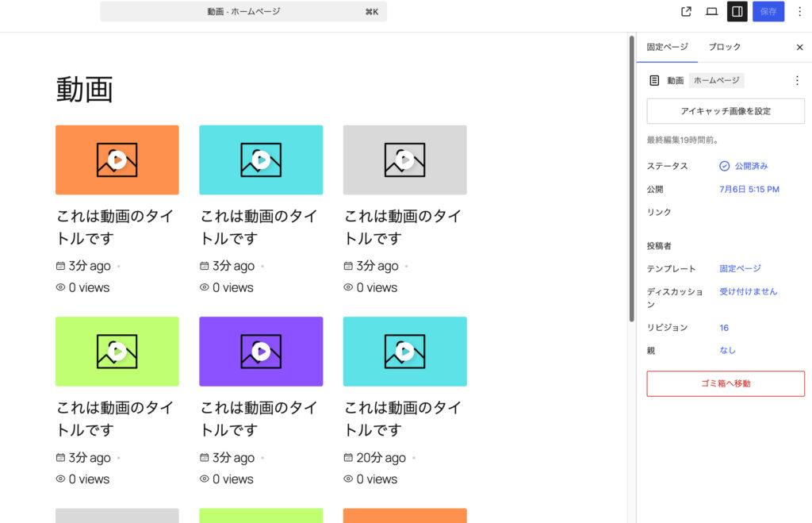Click the play icon on purple thumbnail

click(x=262, y=352)
